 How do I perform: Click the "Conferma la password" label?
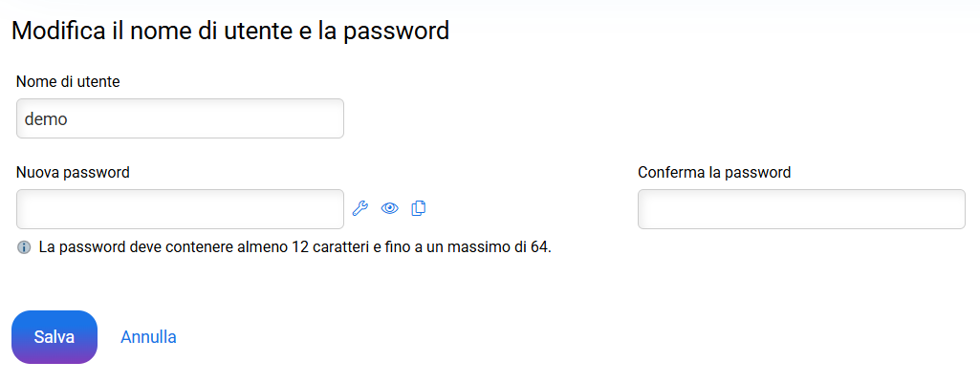pos(714,173)
